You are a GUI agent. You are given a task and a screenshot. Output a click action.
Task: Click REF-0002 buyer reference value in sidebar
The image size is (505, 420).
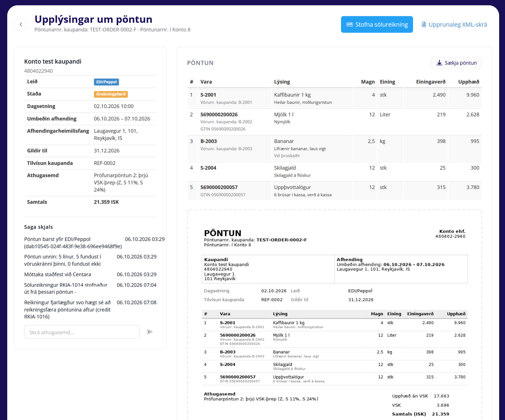point(105,163)
